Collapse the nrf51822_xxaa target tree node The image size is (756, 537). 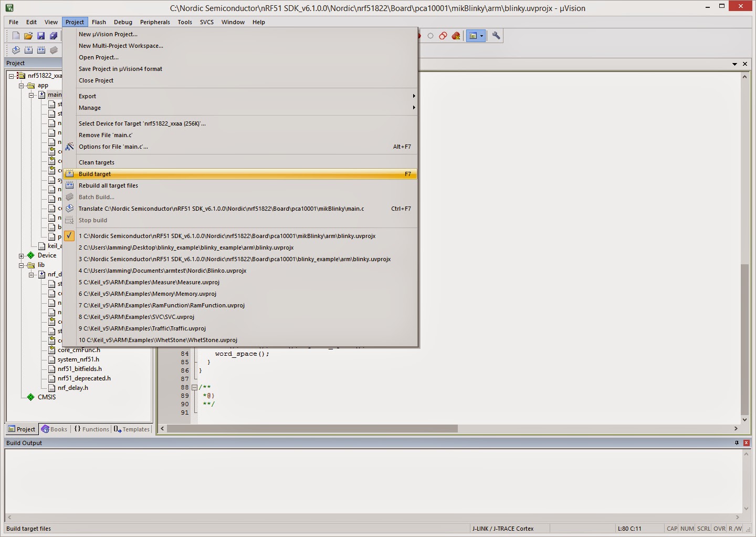[x=11, y=76]
